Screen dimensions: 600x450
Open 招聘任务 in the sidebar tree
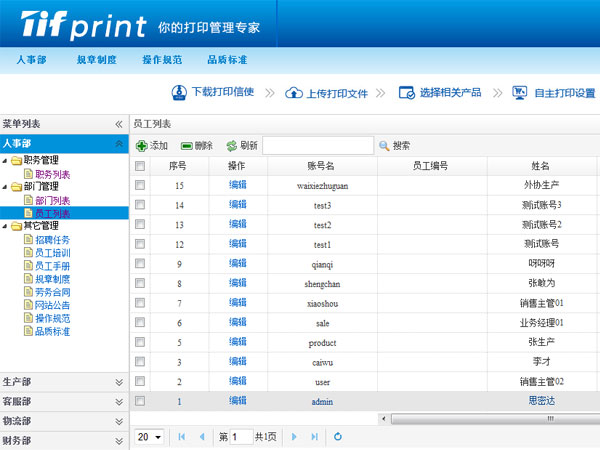[53, 240]
